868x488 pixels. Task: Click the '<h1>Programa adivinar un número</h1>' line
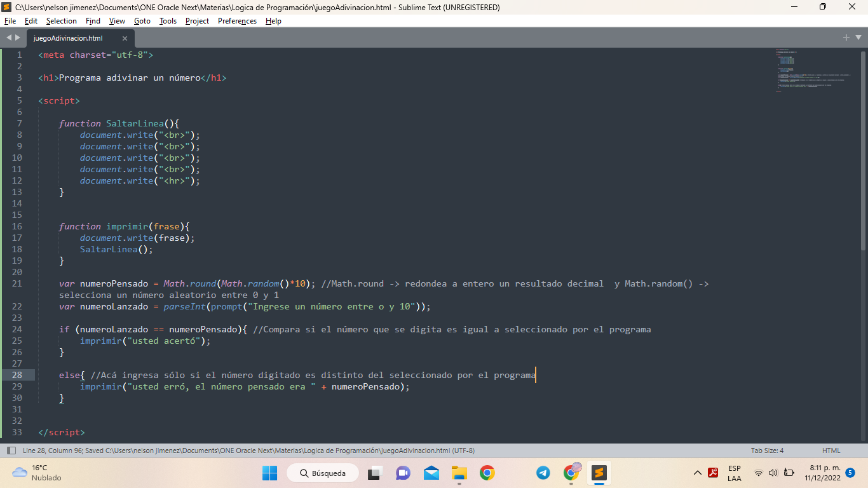tap(132, 78)
